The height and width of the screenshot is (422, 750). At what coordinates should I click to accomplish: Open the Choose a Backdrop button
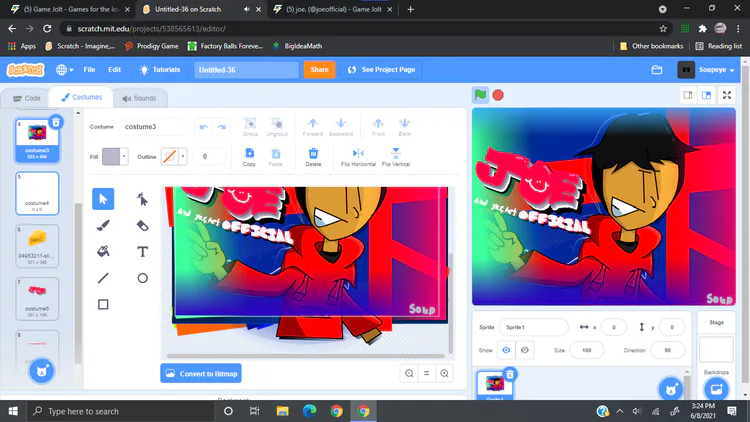(716, 389)
